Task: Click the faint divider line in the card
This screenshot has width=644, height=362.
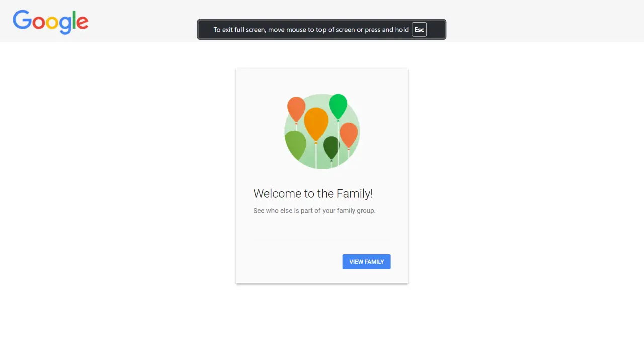Action: click(322, 241)
